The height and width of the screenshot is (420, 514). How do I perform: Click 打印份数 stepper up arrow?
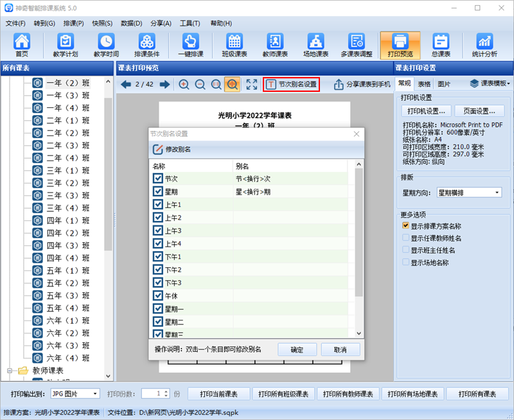click(166, 392)
